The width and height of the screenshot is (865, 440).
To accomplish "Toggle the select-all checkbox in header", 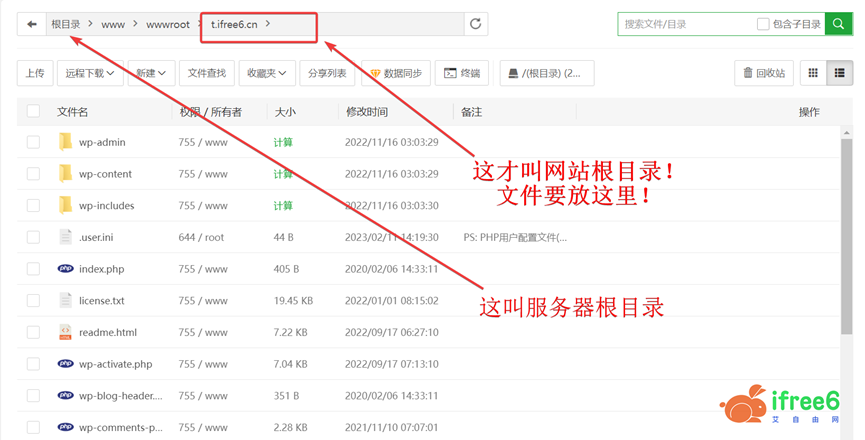I will pyautogui.click(x=34, y=112).
